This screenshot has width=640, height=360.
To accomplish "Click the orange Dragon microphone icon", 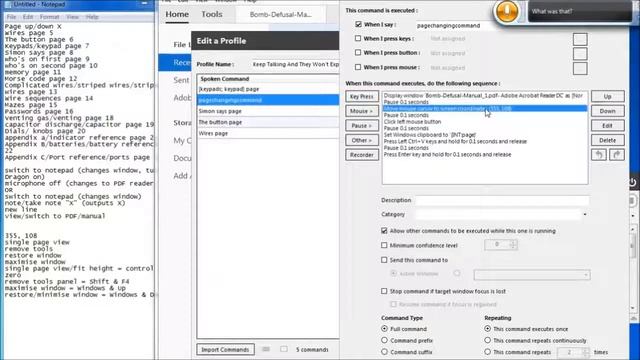I will (506, 11).
